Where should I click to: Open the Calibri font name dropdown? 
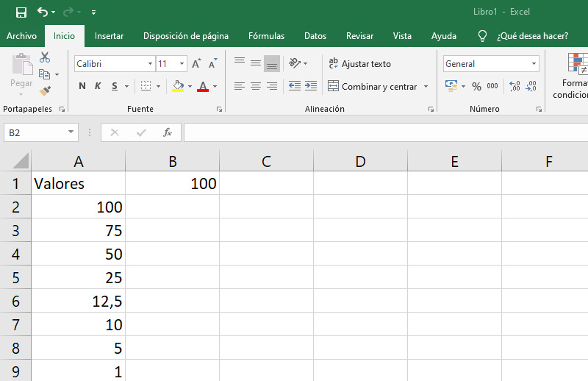150,64
